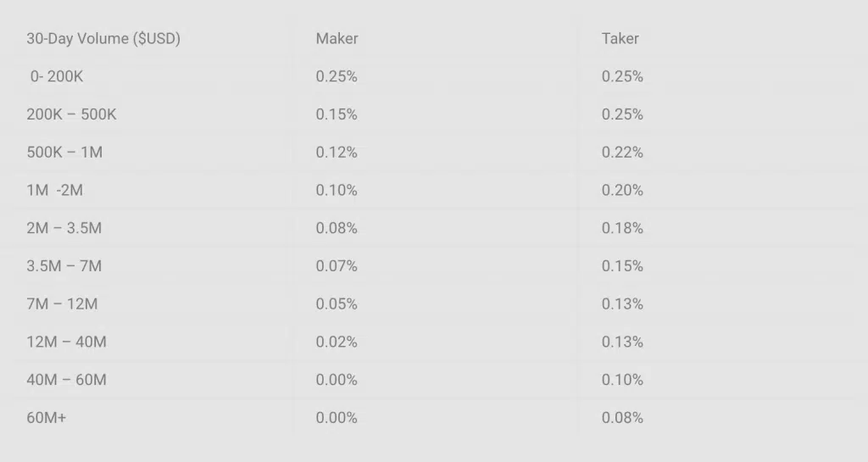Click the 7M – 12M volume tier
868x462 pixels.
click(x=62, y=303)
